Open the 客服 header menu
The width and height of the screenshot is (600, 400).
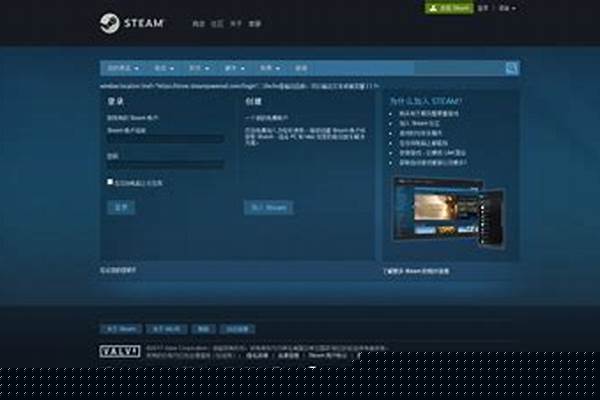pos(254,24)
